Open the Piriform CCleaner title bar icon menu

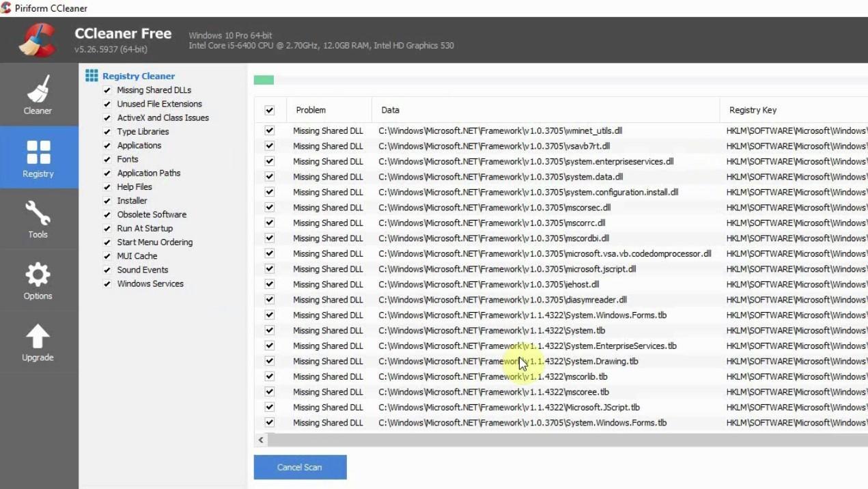point(6,8)
